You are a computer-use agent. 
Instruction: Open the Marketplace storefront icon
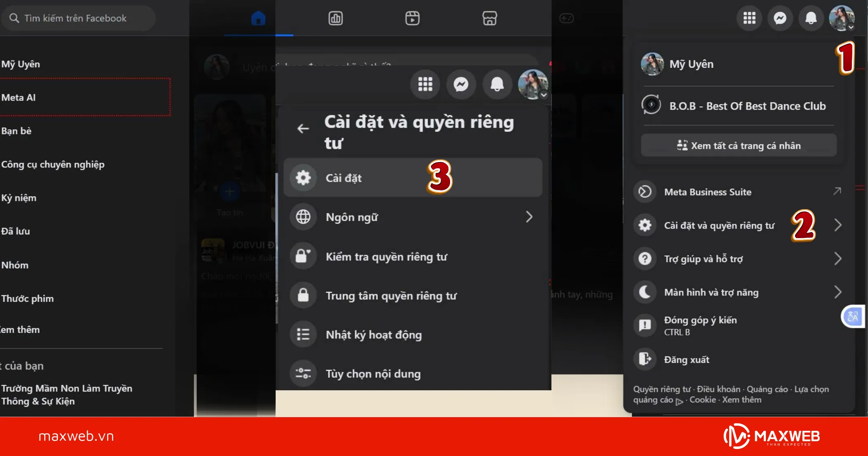(x=489, y=18)
